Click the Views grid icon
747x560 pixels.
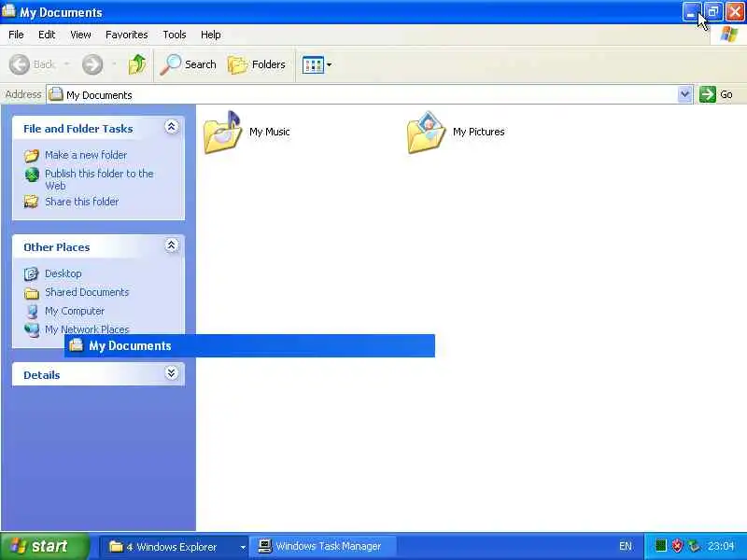click(313, 64)
